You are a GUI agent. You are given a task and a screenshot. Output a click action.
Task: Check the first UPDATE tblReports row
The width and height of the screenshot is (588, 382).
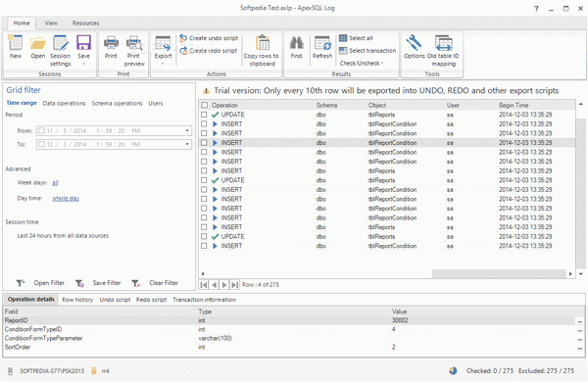tap(204, 115)
